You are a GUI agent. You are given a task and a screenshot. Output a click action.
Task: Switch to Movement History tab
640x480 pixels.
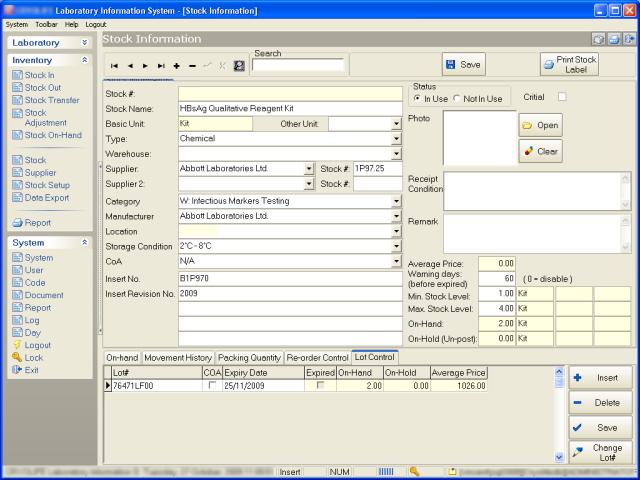pyautogui.click(x=177, y=357)
